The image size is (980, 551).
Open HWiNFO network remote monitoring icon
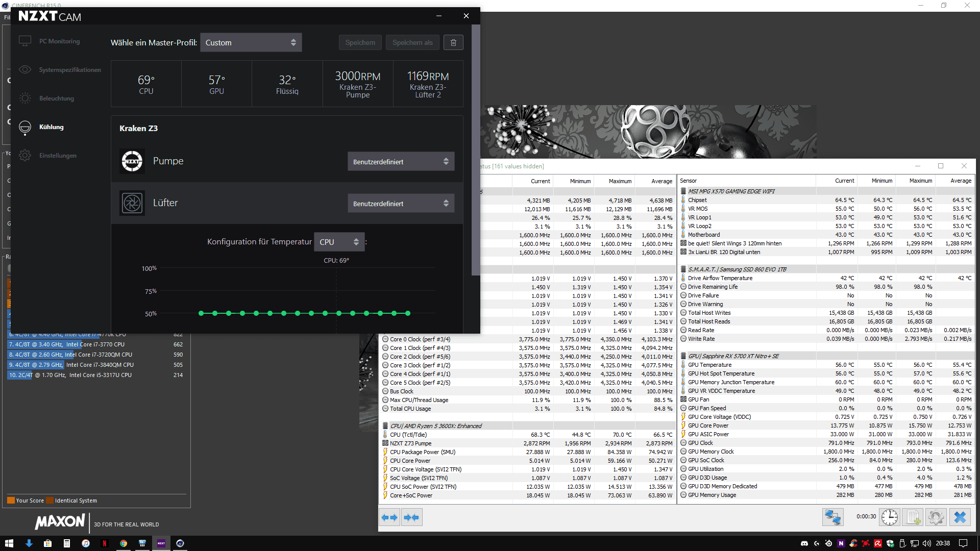click(x=832, y=517)
